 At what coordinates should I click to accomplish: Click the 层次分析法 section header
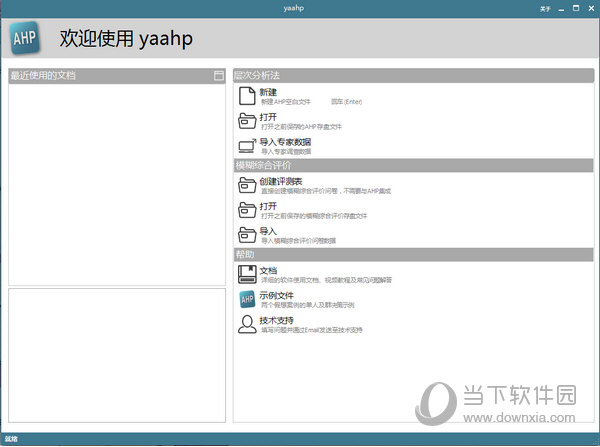(x=413, y=75)
